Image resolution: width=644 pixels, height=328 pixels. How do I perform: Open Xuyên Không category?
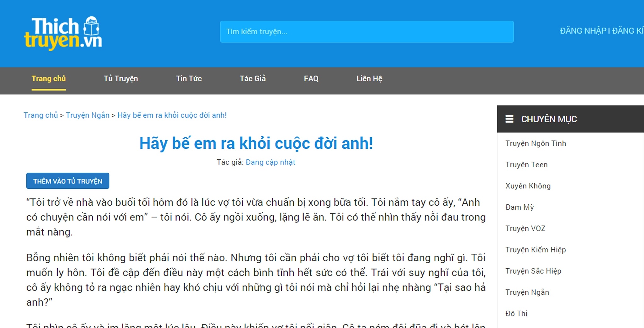point(528,186)
